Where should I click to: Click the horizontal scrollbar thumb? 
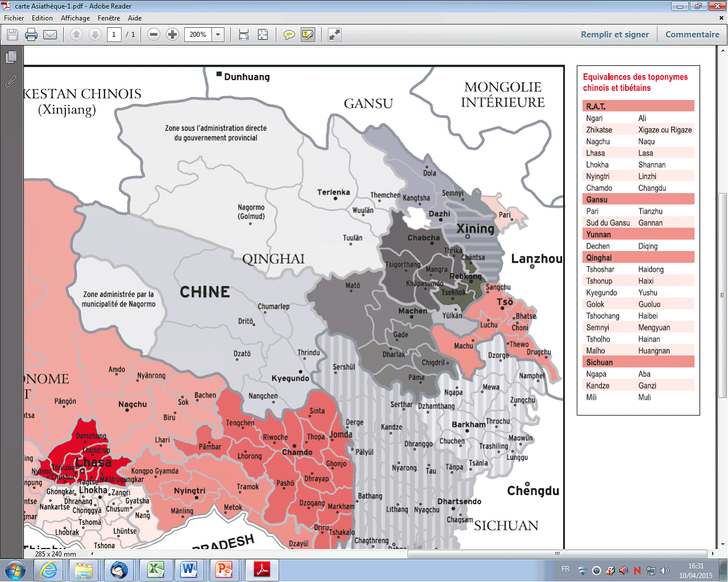click(x=556, y=554)
